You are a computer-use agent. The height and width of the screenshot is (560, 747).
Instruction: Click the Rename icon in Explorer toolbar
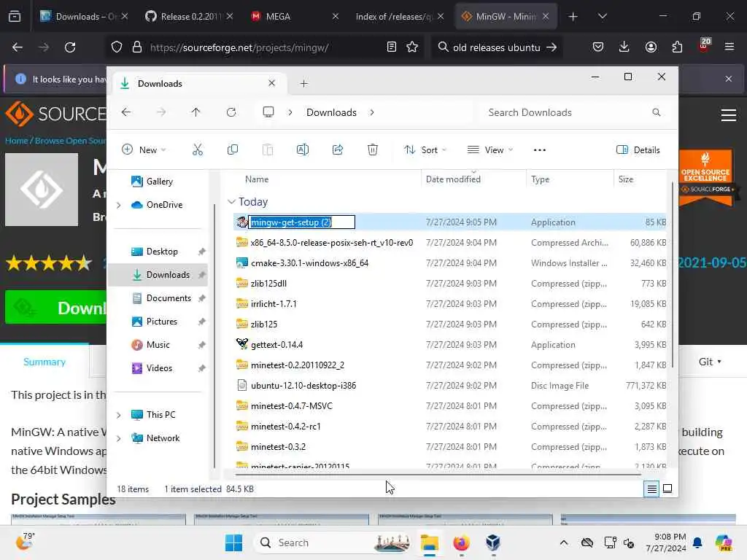click(303, 150)
